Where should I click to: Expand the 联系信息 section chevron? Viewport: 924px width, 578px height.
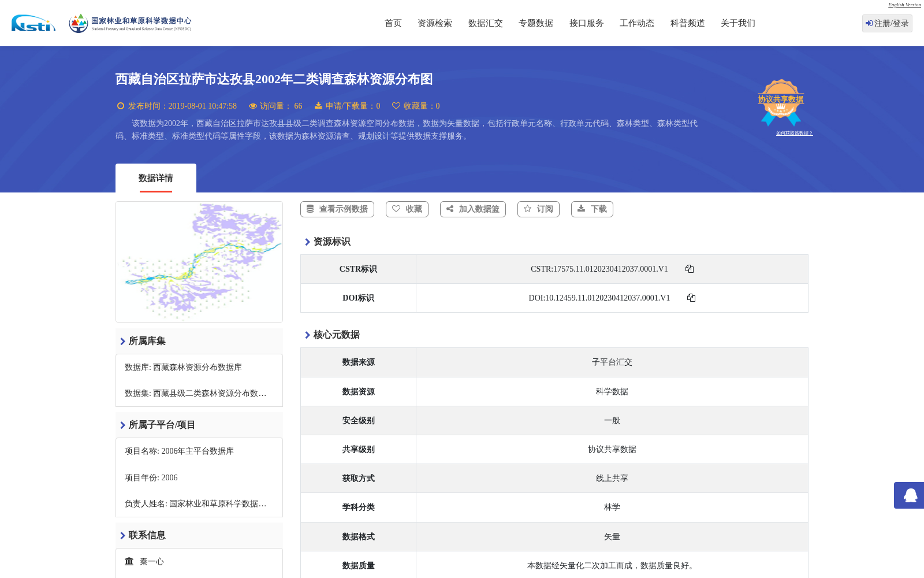pos(122,535)
